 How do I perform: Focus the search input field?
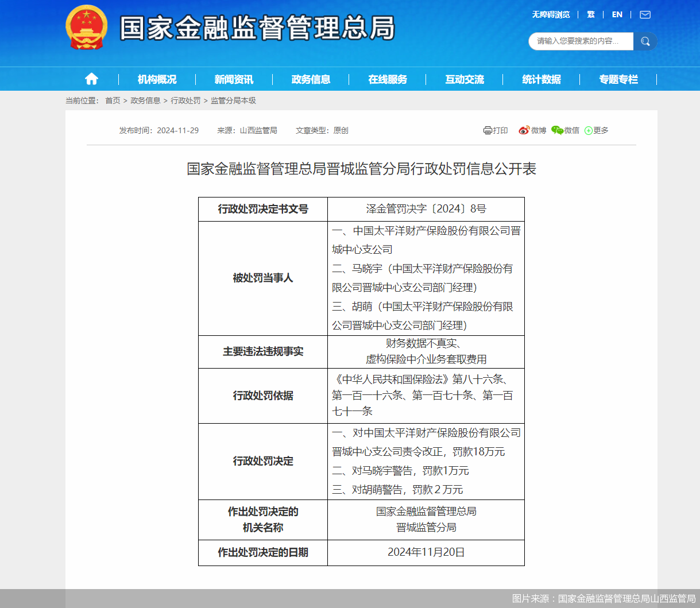(x=581, y=41)
